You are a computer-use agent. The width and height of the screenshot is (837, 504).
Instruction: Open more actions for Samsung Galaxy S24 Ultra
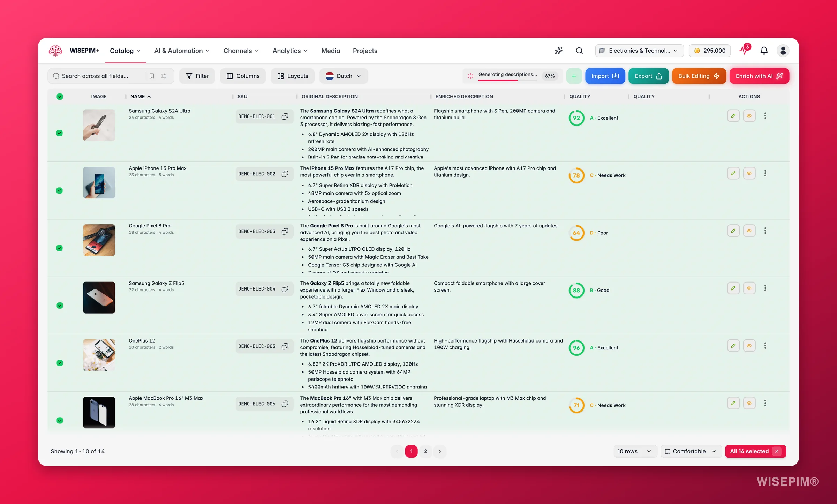(765, 116)
